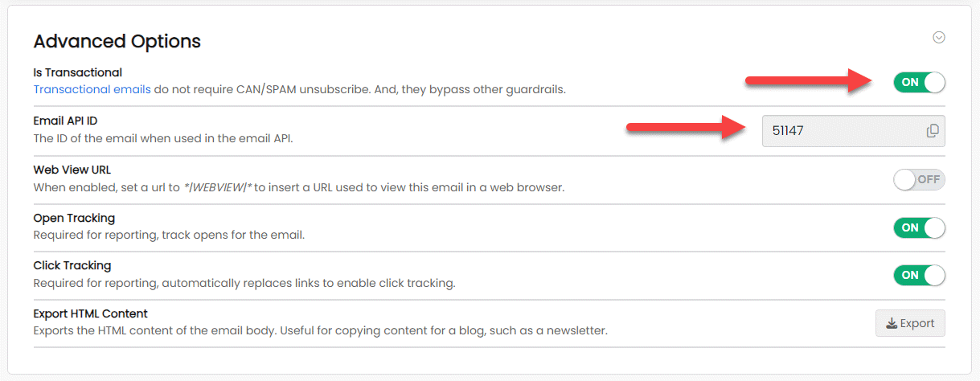
Task: Disable the Open Tracking toggle
Action: coord(919,227)
